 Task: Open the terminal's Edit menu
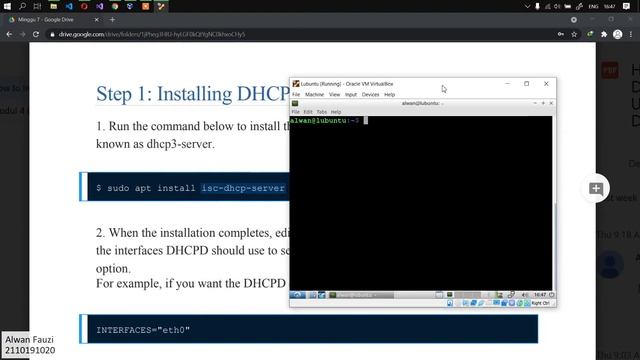point(308,112)
